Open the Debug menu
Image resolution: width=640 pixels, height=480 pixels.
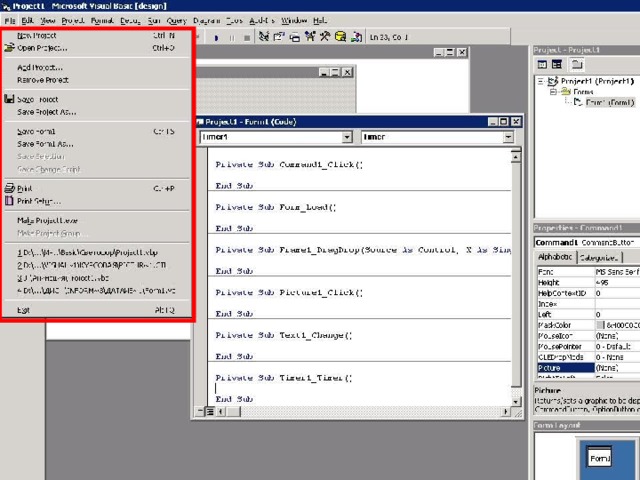(130, 20)
